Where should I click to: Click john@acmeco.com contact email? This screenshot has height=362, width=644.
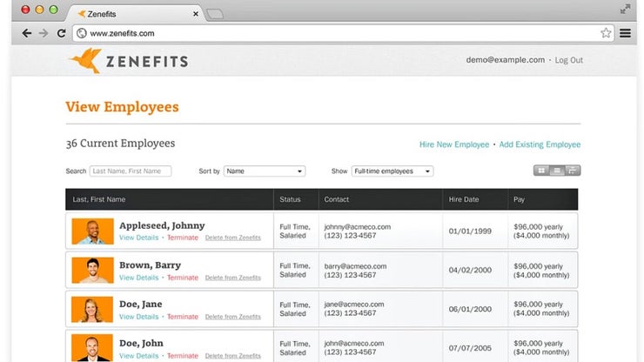coord(354,344)
